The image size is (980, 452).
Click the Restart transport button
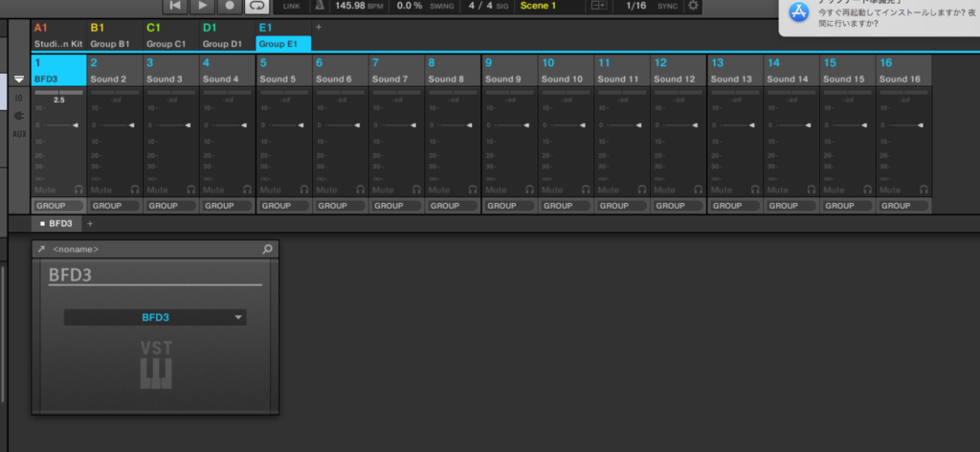(x=174, y=6)
